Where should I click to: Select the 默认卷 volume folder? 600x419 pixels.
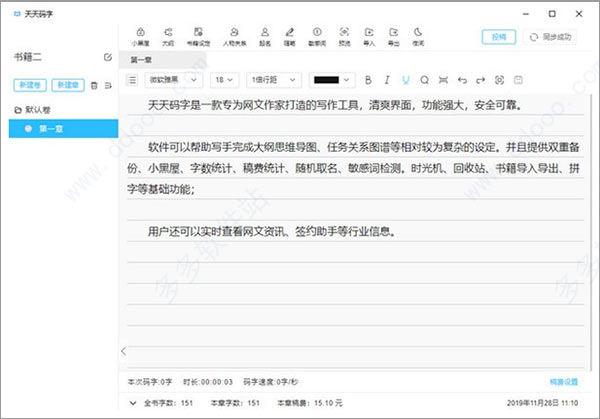click(x=32, y=110)
